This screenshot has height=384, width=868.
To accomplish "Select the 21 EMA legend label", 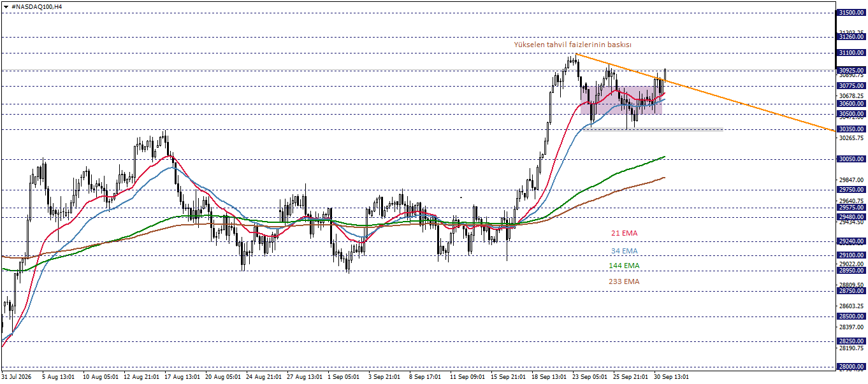I will (625, 233).
